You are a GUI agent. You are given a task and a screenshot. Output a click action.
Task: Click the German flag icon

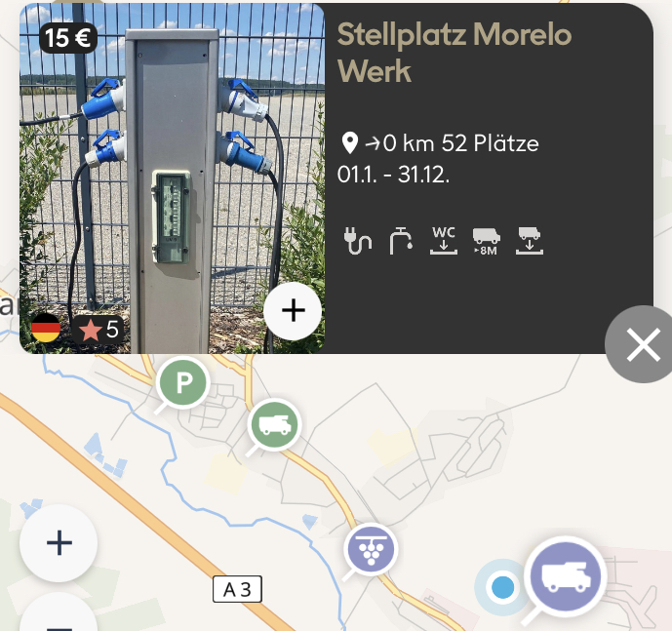[46, 329]
